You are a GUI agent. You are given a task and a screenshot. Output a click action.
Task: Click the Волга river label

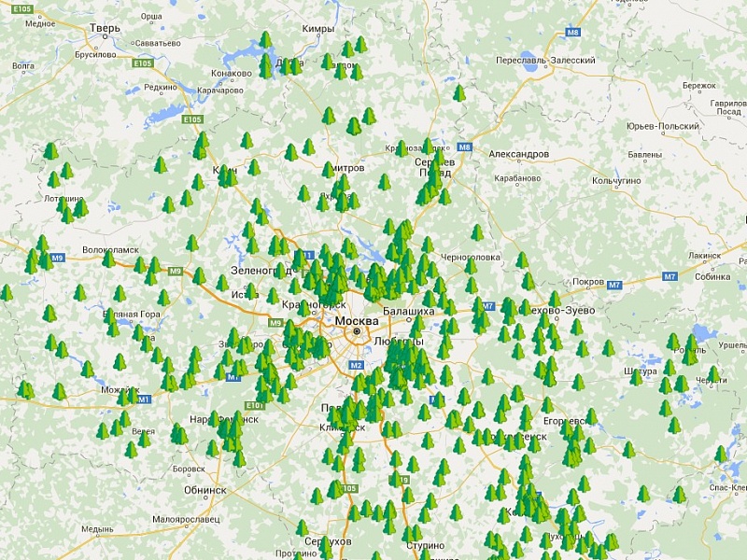pos(23,65)
